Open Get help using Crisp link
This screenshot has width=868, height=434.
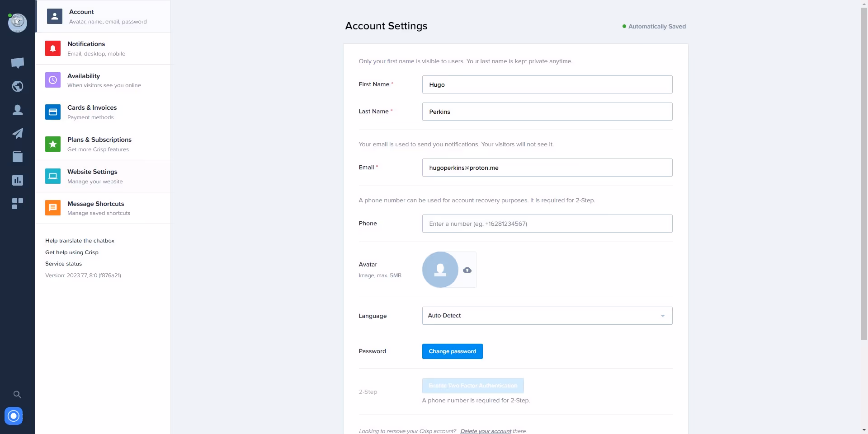[72, 252]
